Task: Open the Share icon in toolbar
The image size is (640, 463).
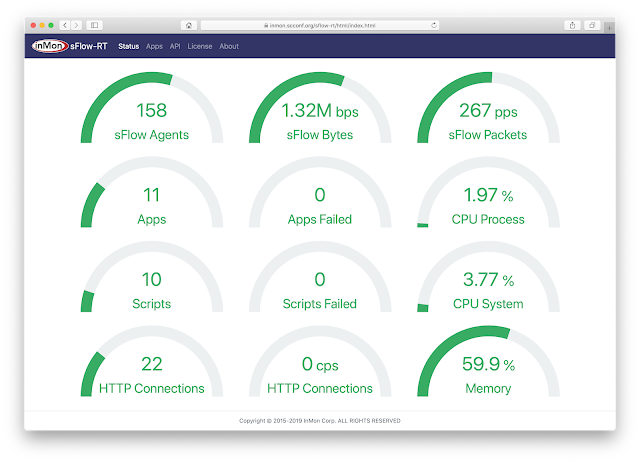Action: 573,25
